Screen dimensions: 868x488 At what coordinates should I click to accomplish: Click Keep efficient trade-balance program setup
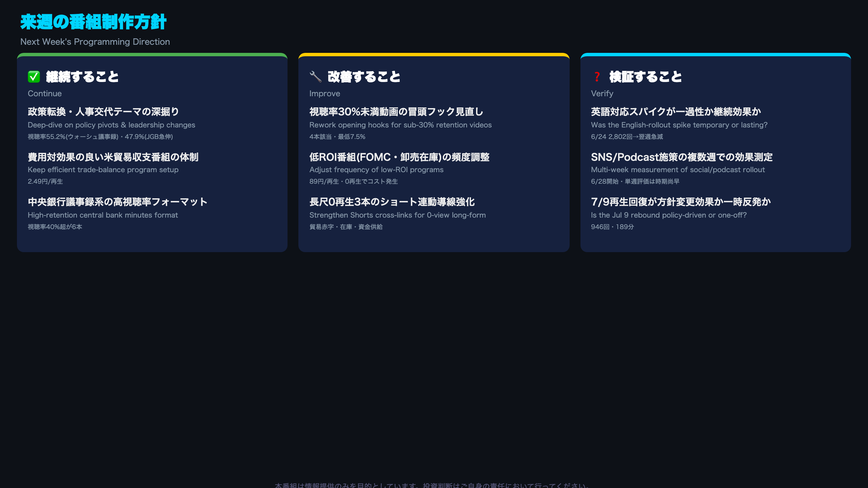pos(103,170)
